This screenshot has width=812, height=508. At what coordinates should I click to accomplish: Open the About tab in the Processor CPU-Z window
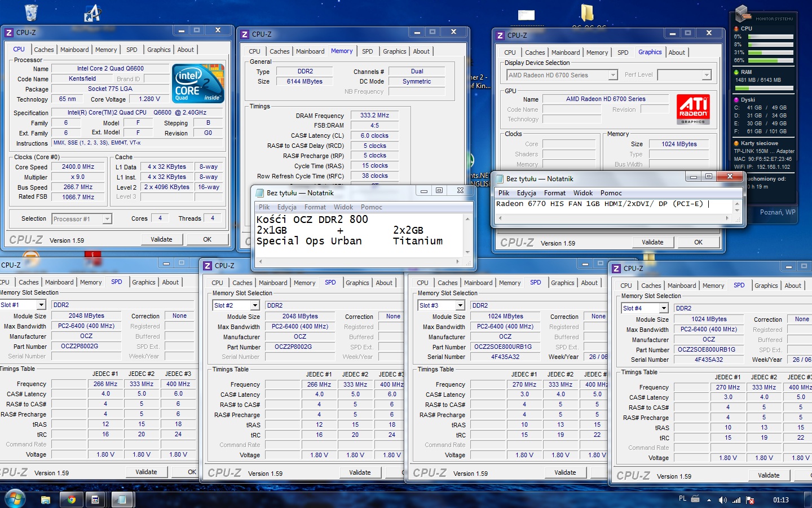186,50
